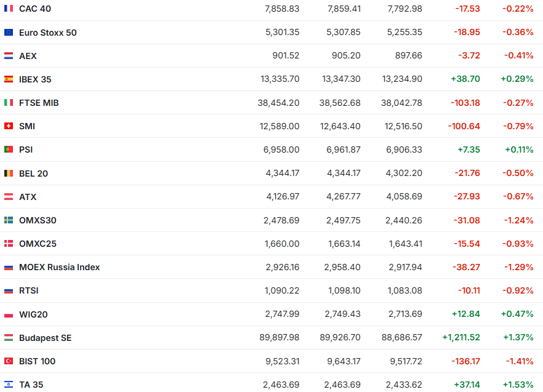Click the French flag icon beside CAC 40

9,9
